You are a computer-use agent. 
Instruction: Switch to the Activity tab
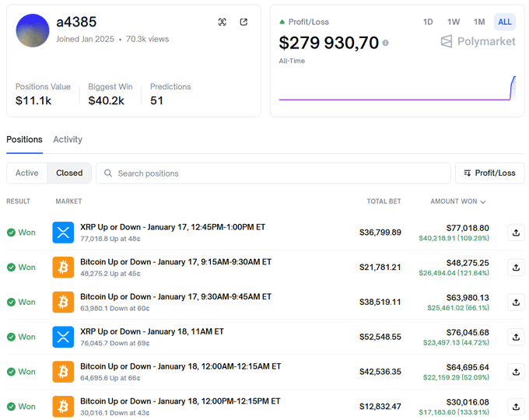click(68, 140)
